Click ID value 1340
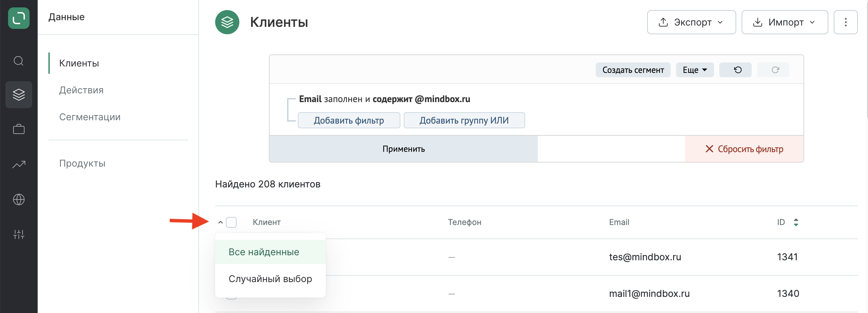The height and width of the screenshot is (313, 868). pyautogui.click(x=788, y=294)
